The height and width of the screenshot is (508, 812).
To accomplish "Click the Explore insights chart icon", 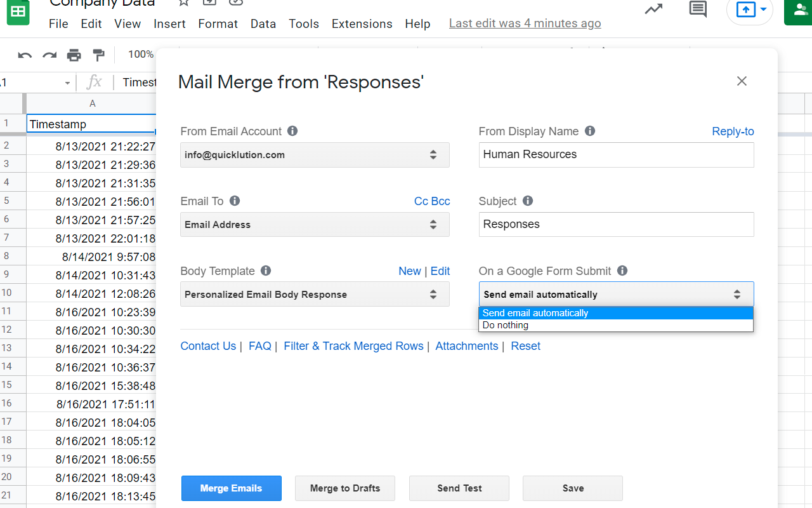I will [653, 9].
